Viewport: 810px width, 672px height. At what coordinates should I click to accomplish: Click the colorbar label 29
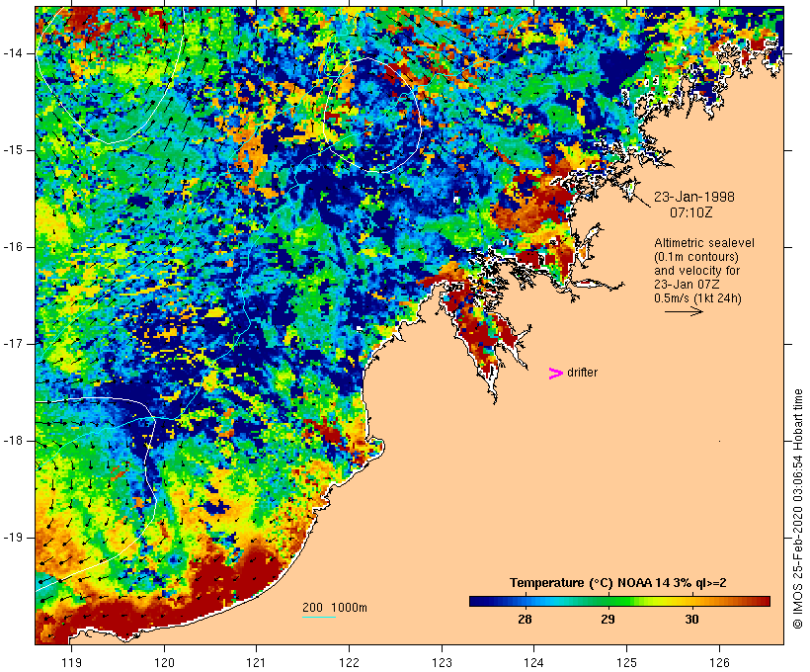tap(608, 620)
